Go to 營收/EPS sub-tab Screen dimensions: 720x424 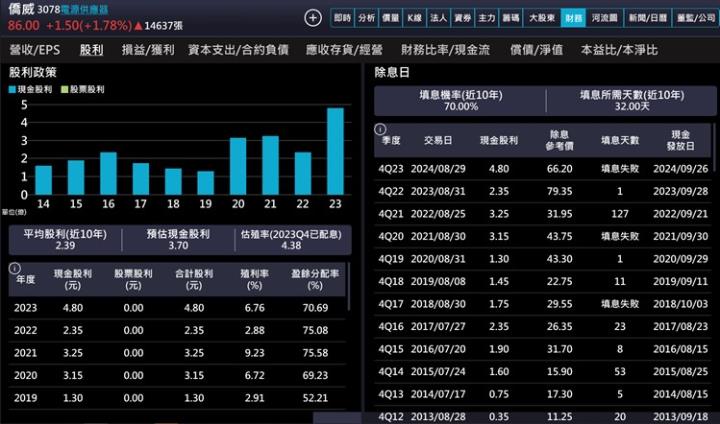pyautogui.click(x=35, y=50)
